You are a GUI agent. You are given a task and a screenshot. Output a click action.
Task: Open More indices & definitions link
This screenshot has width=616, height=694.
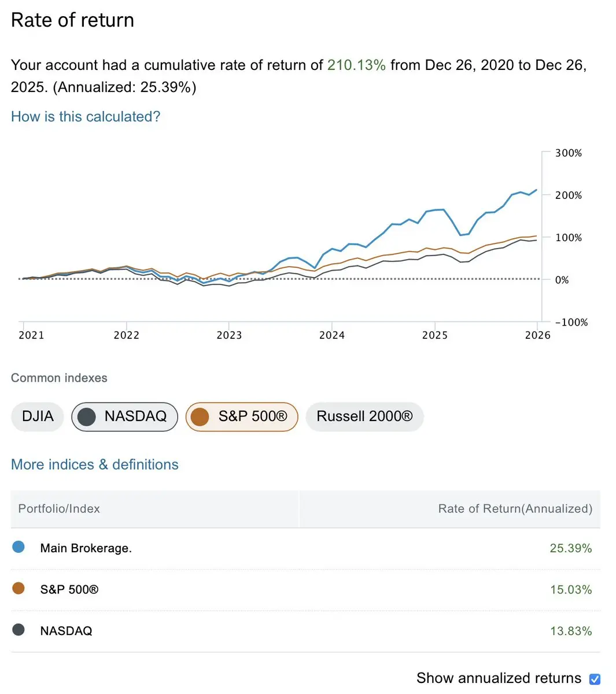pos(95,464)
